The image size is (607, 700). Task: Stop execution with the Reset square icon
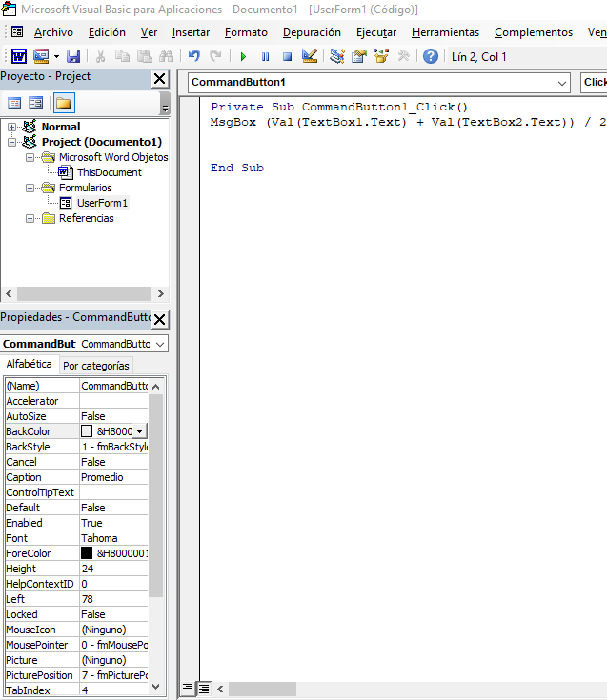(x=286, y=56)
